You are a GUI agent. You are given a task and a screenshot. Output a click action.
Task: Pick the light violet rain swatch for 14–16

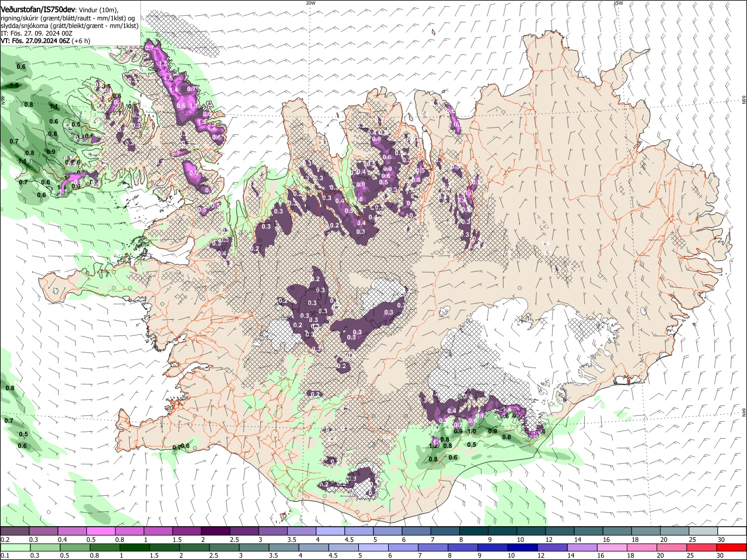582,548
